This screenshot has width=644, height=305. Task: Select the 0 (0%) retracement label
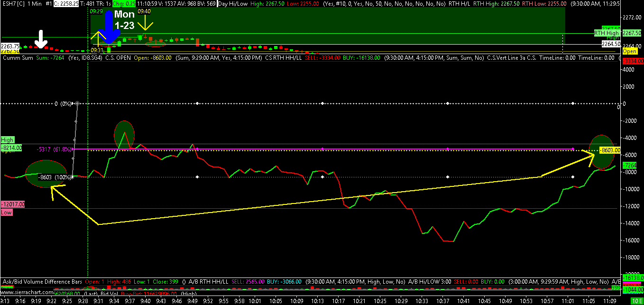(x=63, y=103)
